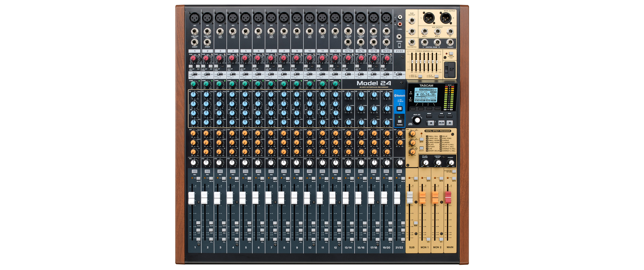This screenshot has width=644, height=270.
Task: Flip the channel 1 MODE switch
Action: (x=195, y=74)
